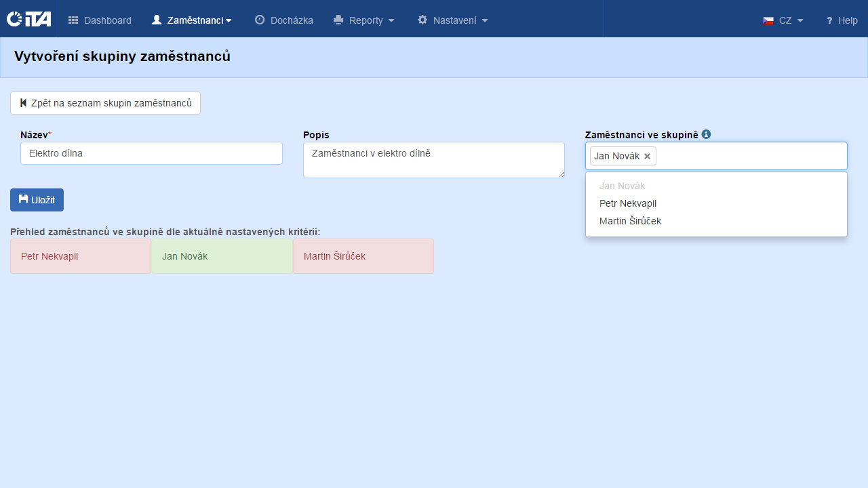Click into the Název input field

(x=151, y=153)
